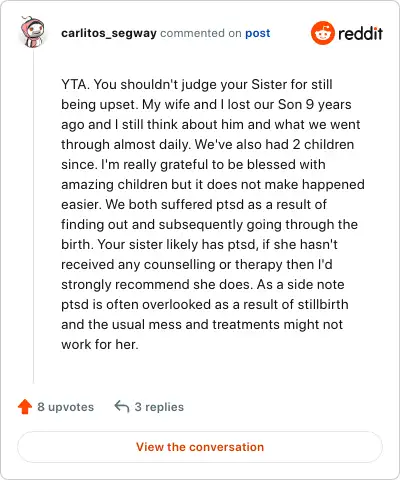Open the carlitos_segway username link

tap(109, 33)
